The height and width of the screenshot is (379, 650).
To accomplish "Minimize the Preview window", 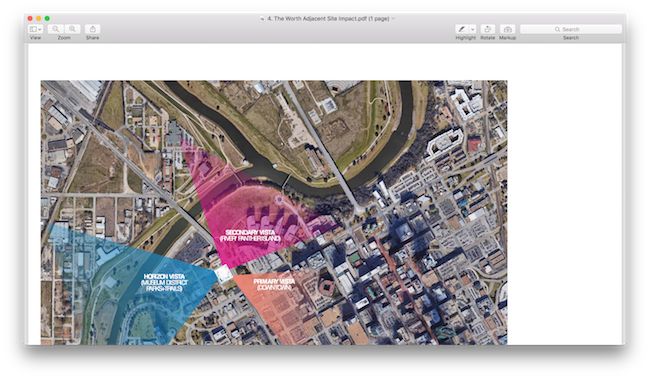I will [39, 18].
